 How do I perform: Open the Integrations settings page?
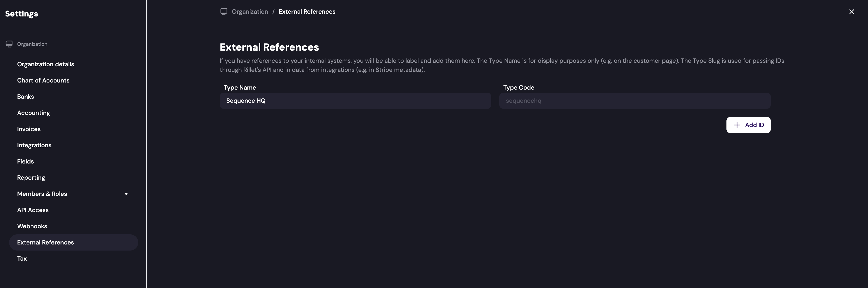(34, 145)
